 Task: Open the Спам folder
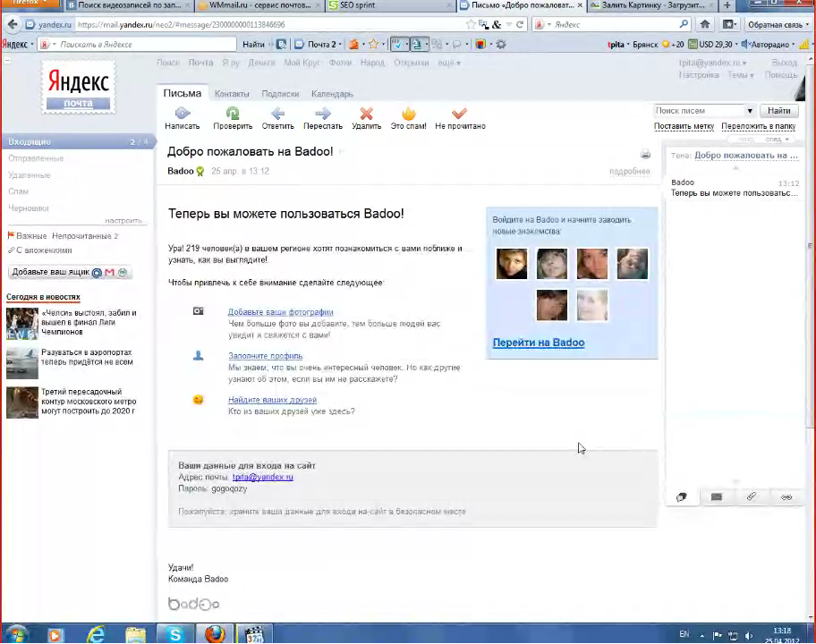[18, 191]
